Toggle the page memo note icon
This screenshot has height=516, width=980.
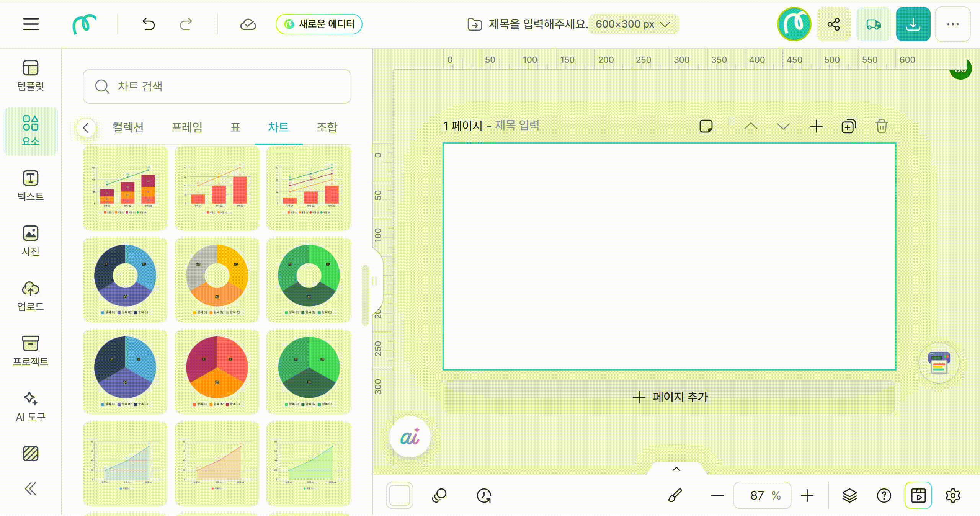tap(706, 126)
